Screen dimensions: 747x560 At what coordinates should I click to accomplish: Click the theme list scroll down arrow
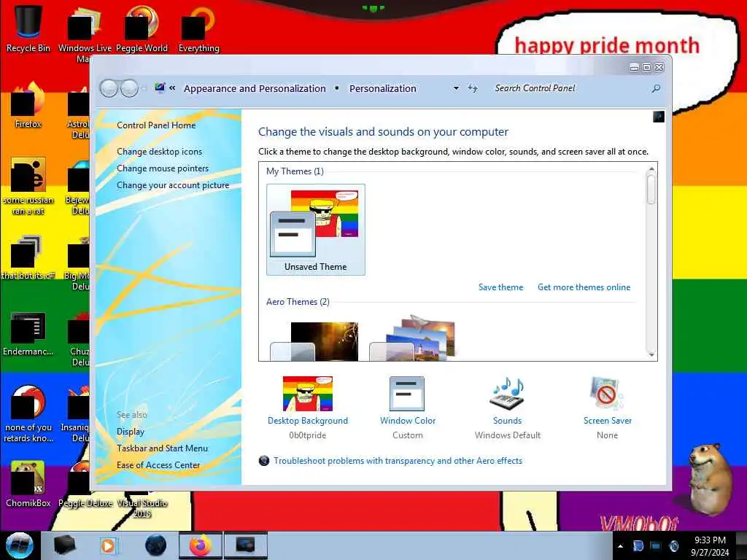coord(651,355)
